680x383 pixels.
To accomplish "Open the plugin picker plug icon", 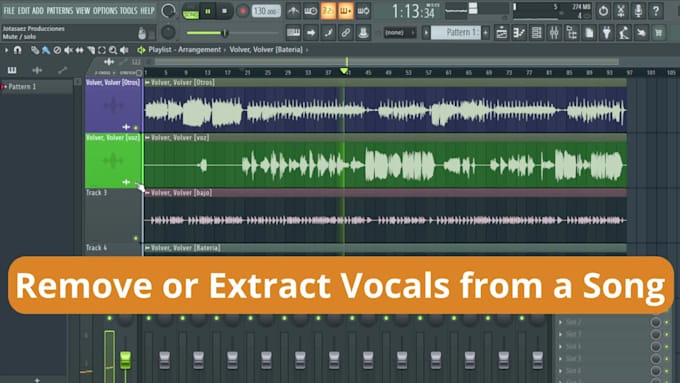I will 606,33.
